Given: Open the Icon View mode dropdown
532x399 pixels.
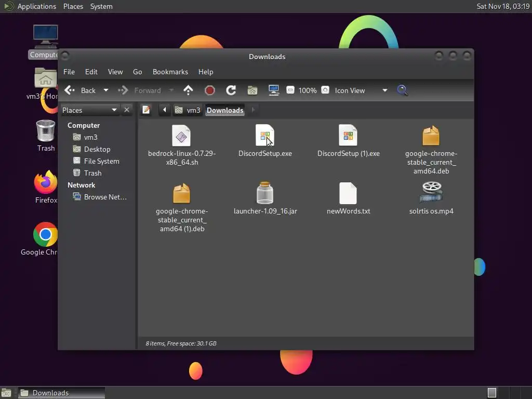Looking at the screenshot, I should pyautogui.click(x=361, y=90).
